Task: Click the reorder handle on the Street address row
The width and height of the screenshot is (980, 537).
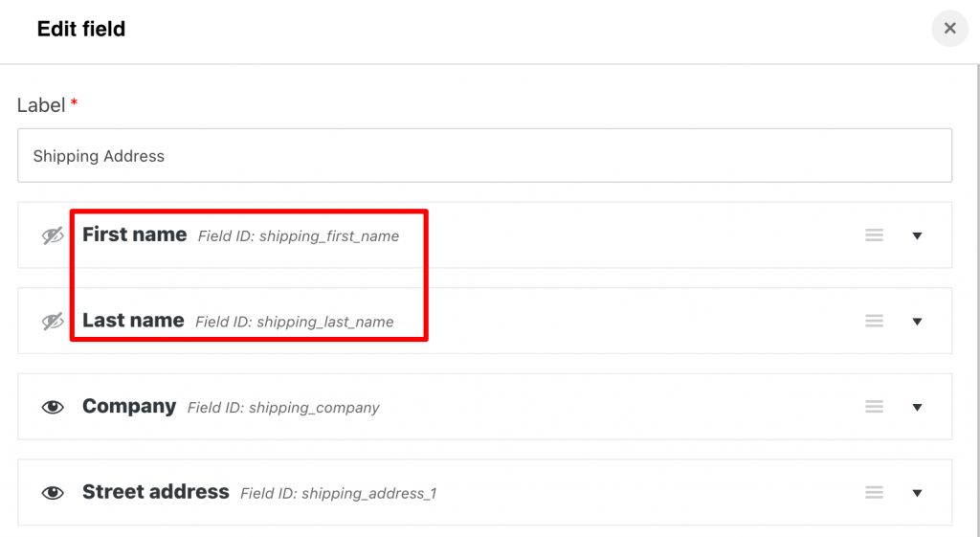Action: (874, 492)
